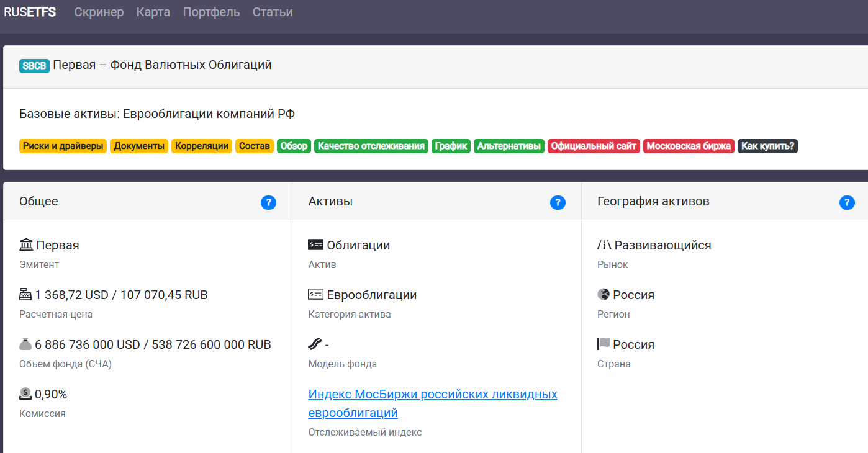
Task: Click the bank icon next to Первая issuer
Action: pyautogui.click(x=26, y=245)
